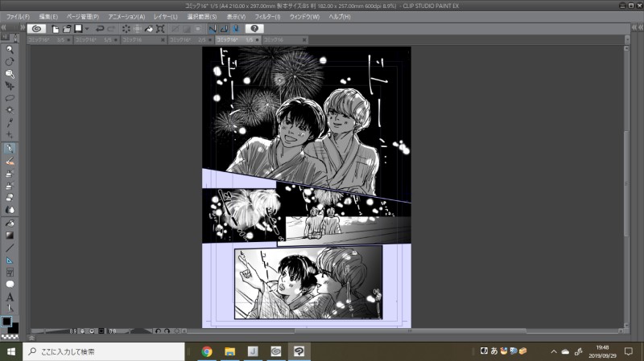Select the Operation object tool

coord(10,74)
